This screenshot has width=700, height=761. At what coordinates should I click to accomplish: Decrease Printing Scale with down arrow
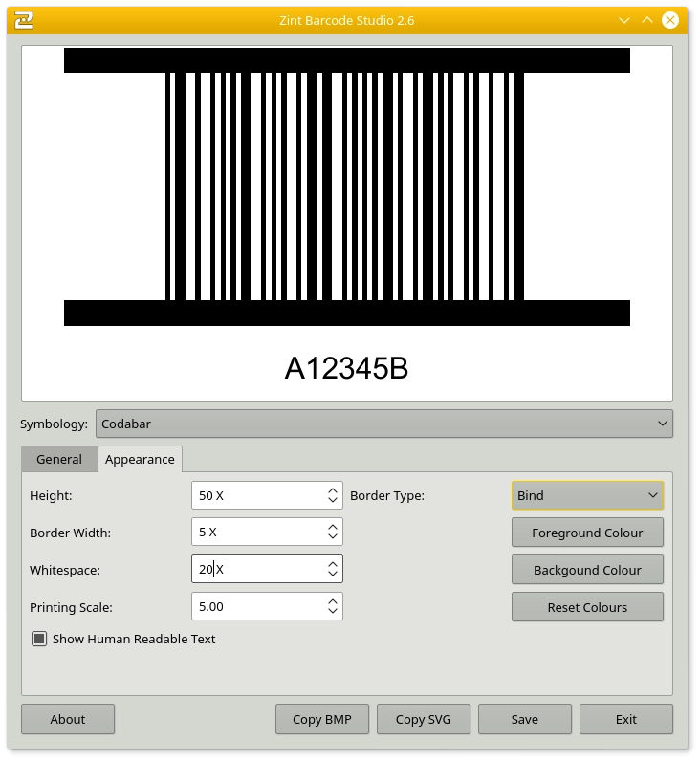(x=332, y=612)
